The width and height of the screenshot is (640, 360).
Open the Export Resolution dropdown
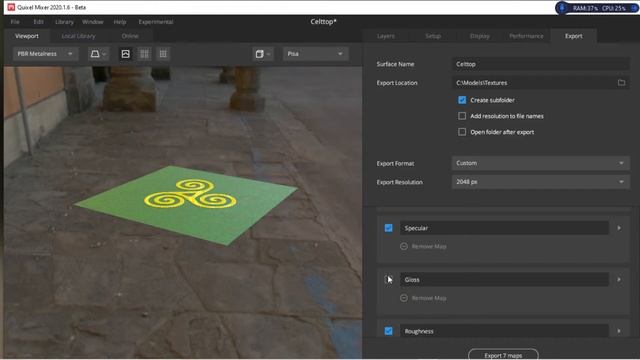pos(540,182)
